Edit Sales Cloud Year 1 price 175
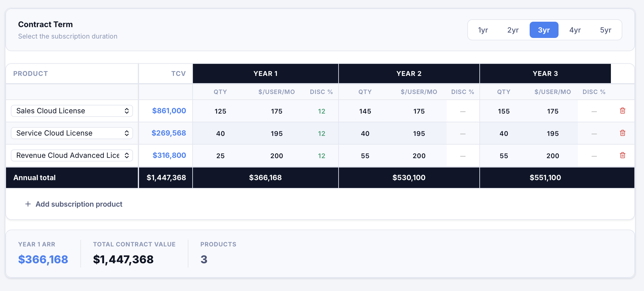Image resolution: width=644 pixels, height=291 pixels. pyautogui.click(x=277, y=111)
